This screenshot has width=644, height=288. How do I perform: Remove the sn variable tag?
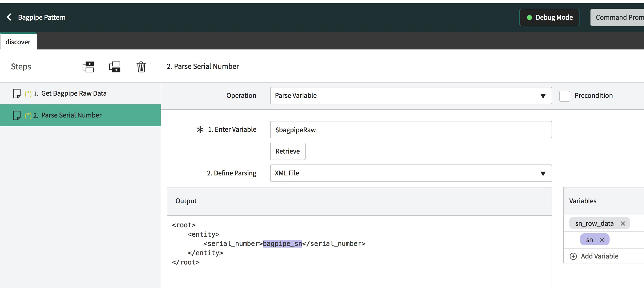click(x=602, y=240)
